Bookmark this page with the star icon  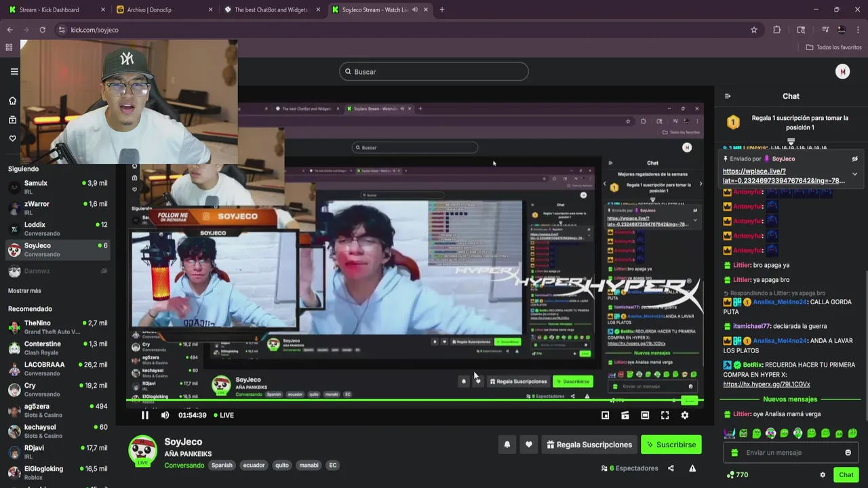(754, 30)
